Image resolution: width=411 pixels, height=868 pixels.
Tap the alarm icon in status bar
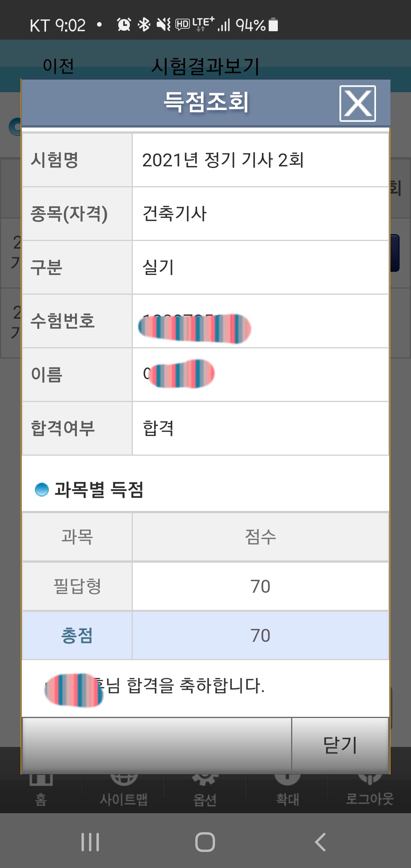pos(124,25)
